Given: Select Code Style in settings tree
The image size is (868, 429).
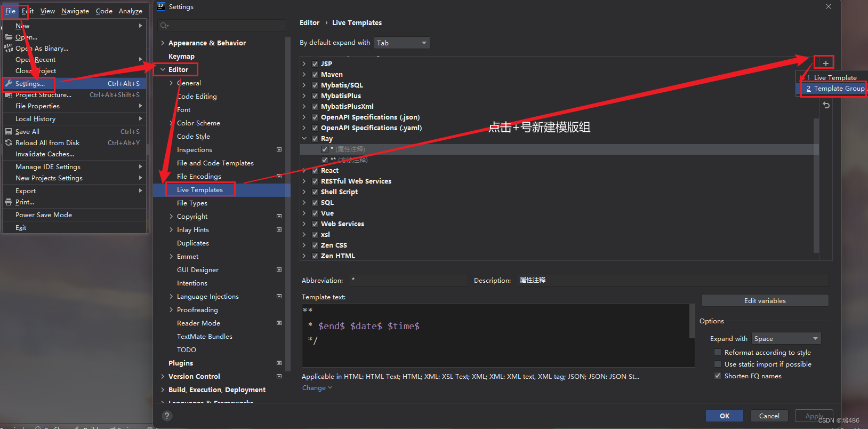Looking at the screenshot, I should coord(194,136).
